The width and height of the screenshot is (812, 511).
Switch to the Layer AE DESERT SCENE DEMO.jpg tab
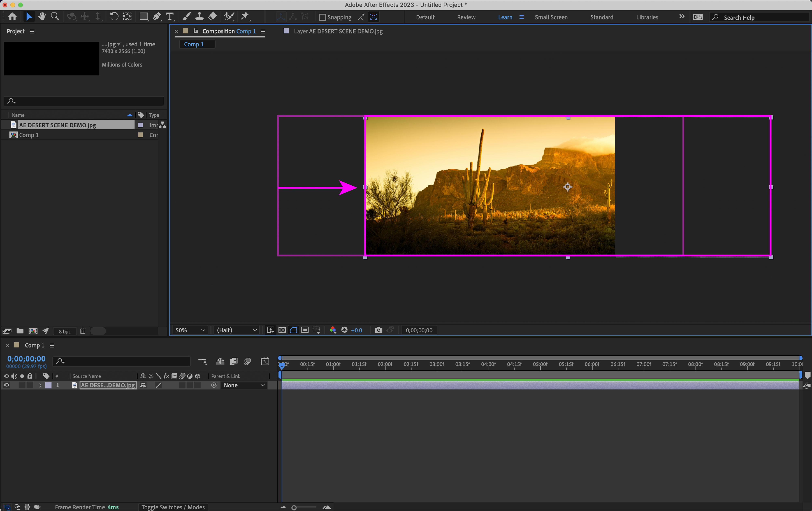pyautogui.click(x=338, y=31)
